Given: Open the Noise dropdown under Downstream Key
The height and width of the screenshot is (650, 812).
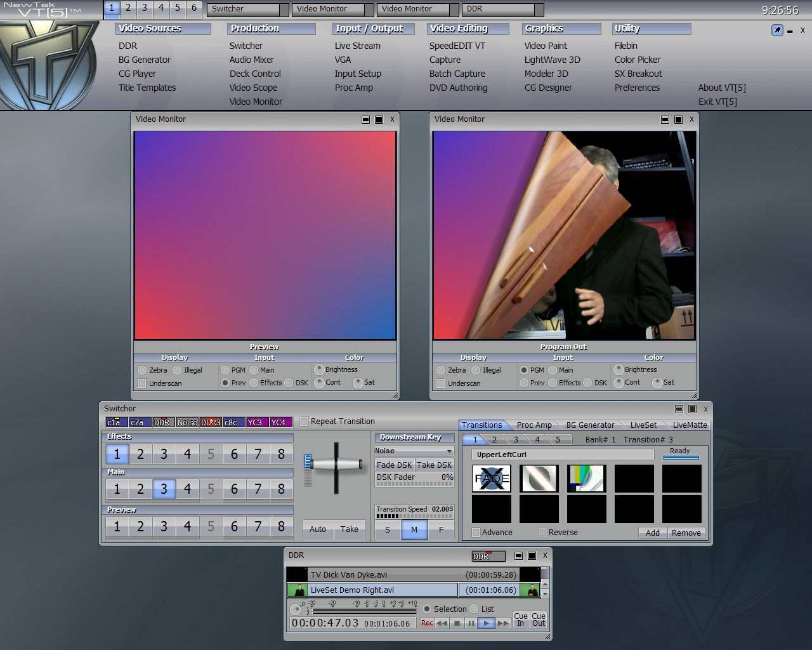Looking at the screenshot, I should (x=414, y=451).
